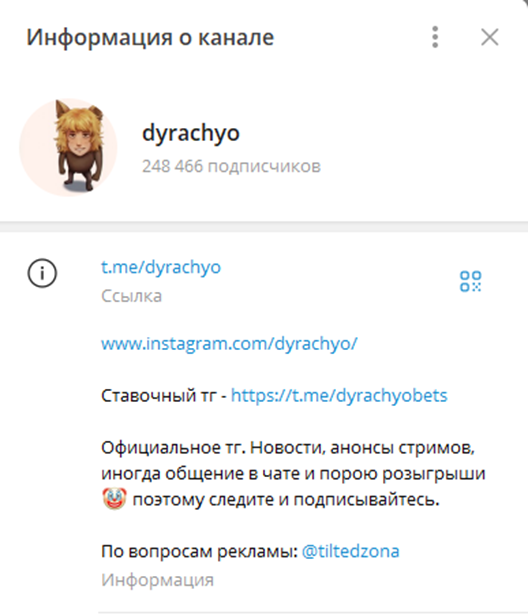This screenshot has height=616, width=528.
Task: Click the 'Ставочный тг -' text
Action: tap(163, 396)
